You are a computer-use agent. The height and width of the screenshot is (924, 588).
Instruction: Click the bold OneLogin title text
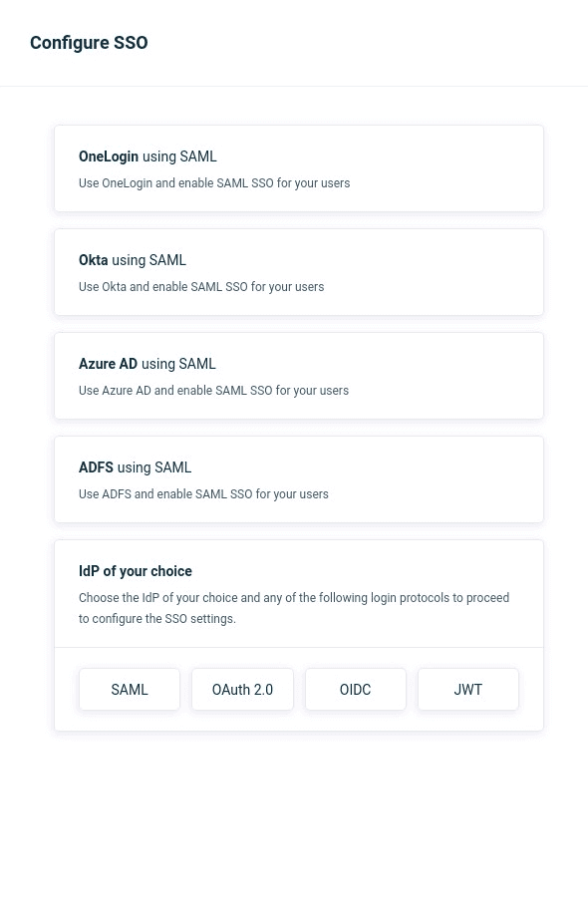click(x=109, y=156)
